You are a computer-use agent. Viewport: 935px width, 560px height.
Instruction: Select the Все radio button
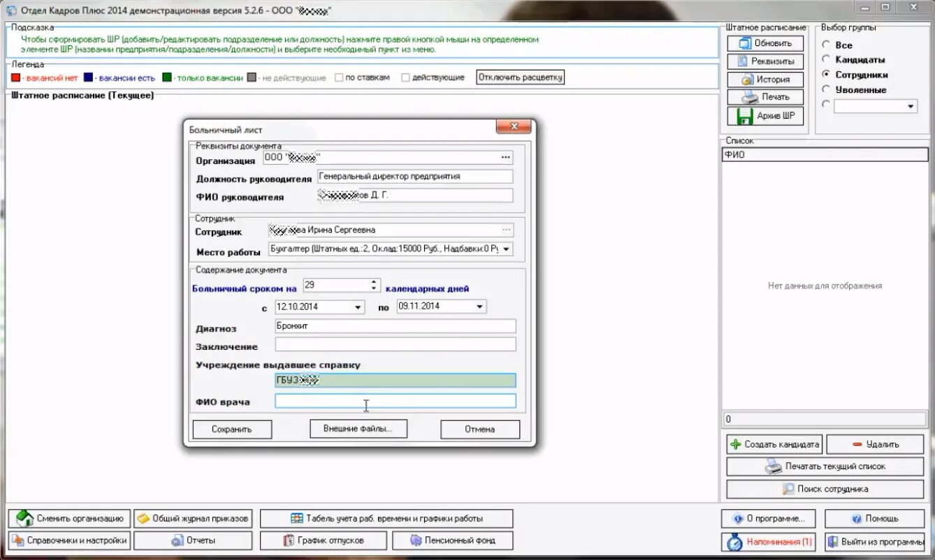pyautogui.click(x=826, y=45)
